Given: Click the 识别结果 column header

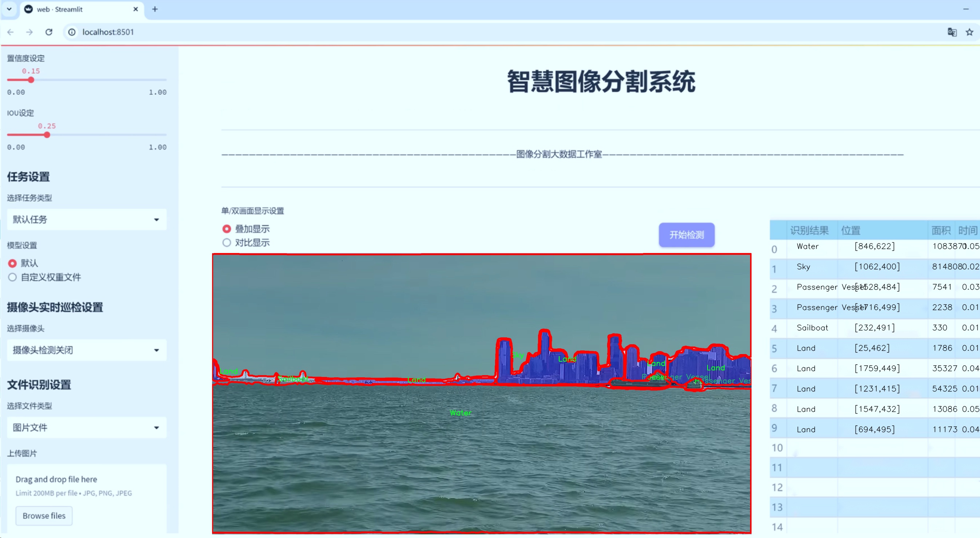Looking at the screenshot, I should tap(809, 230).
